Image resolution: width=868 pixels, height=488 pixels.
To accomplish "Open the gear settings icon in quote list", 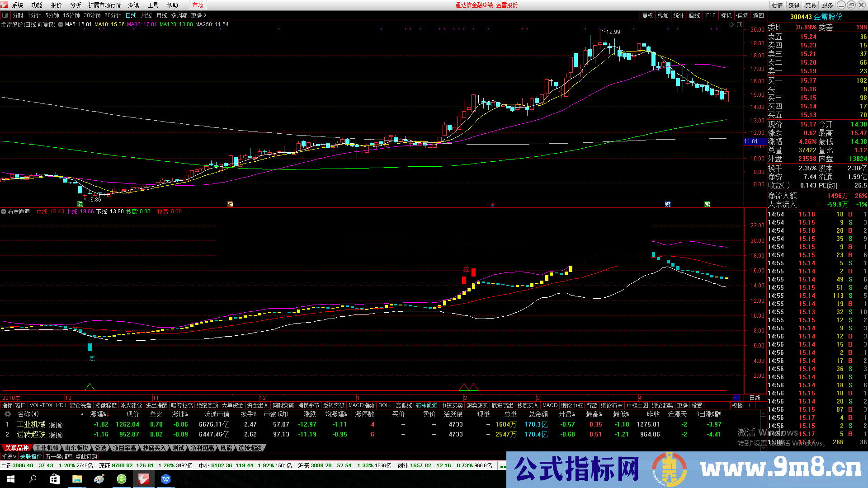I will pyautogui.click(x=7, y=414).
